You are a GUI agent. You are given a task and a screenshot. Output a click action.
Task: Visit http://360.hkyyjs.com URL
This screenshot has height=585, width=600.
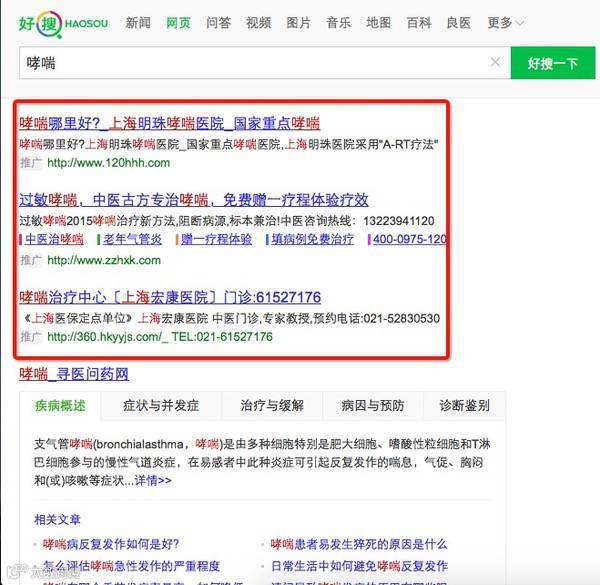(x=160, y=337)
